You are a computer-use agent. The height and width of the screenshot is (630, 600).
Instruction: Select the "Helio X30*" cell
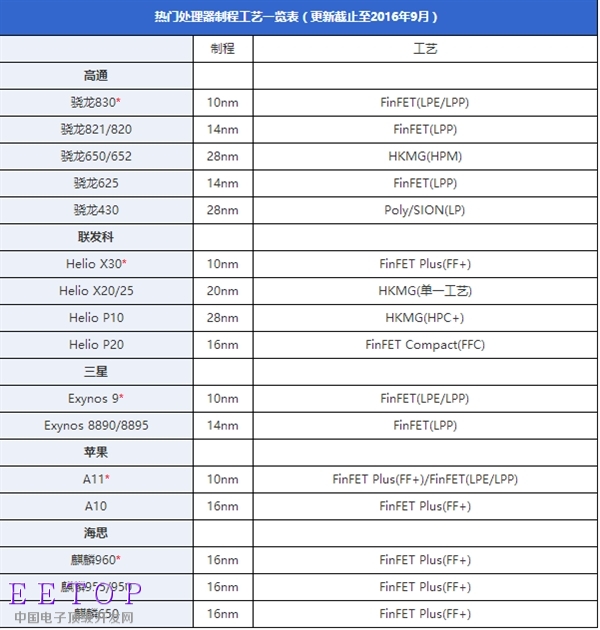point(96,264)
